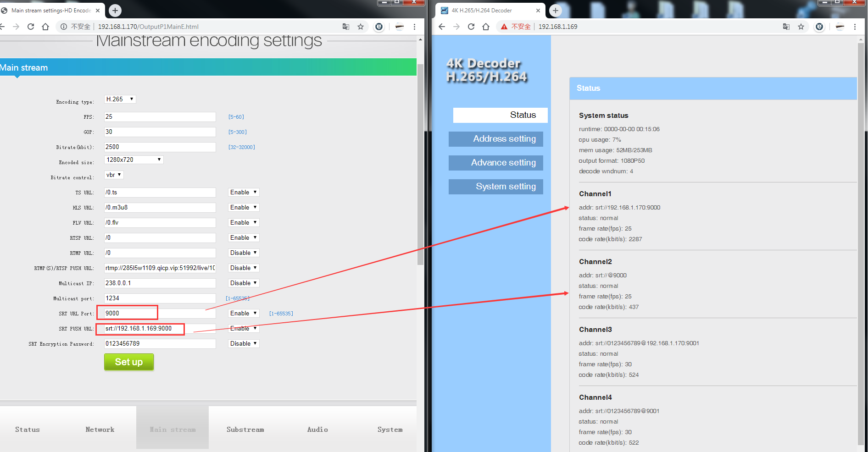This screenshot has width=868, height=452.
Task: Click the SRT URL Port 9000 field
Action: tap(160, 313)
